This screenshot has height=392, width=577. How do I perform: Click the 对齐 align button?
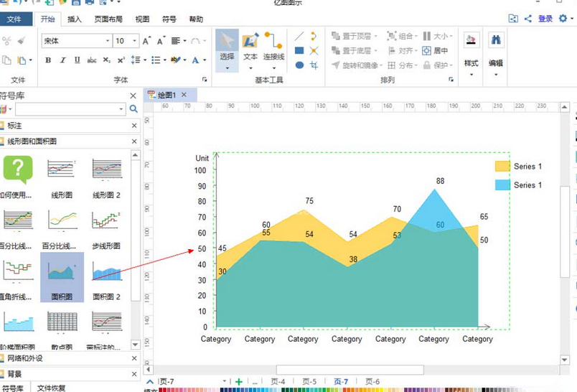pos(402,50)
